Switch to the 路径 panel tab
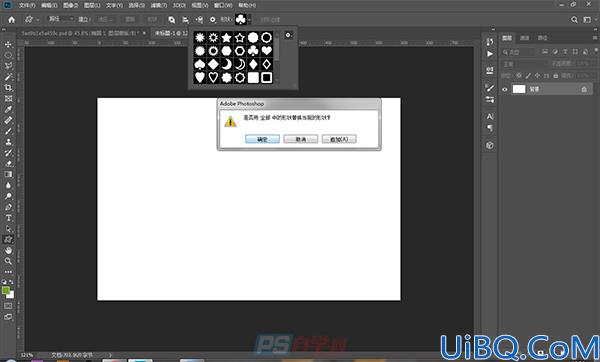 click(x=542, y=38)
